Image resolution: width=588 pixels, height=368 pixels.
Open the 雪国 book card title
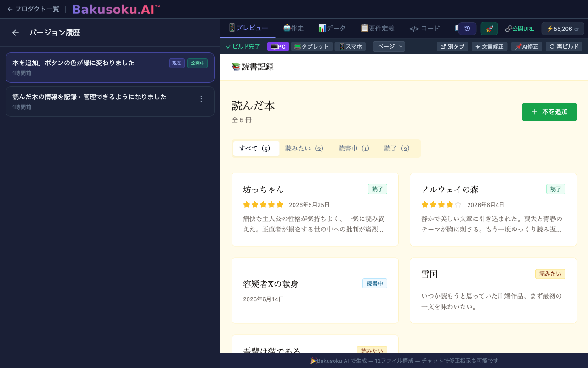(430, 274)
